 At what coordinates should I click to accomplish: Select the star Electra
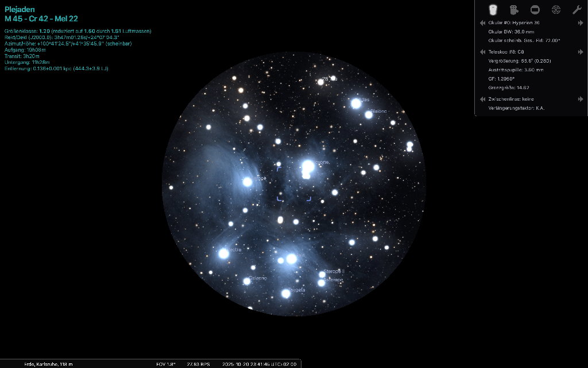[224, 254]
